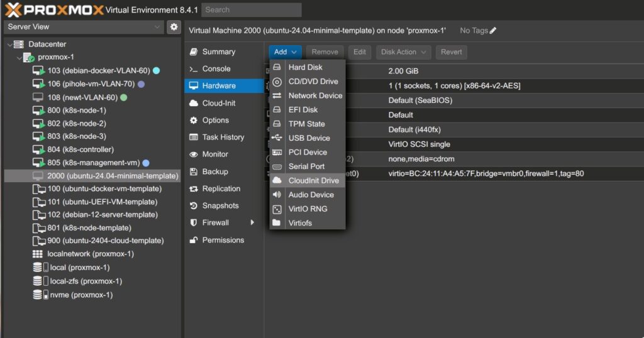Open the Options tab
The height and width of the screenshot is (338, 644).
tap(224, 120)
